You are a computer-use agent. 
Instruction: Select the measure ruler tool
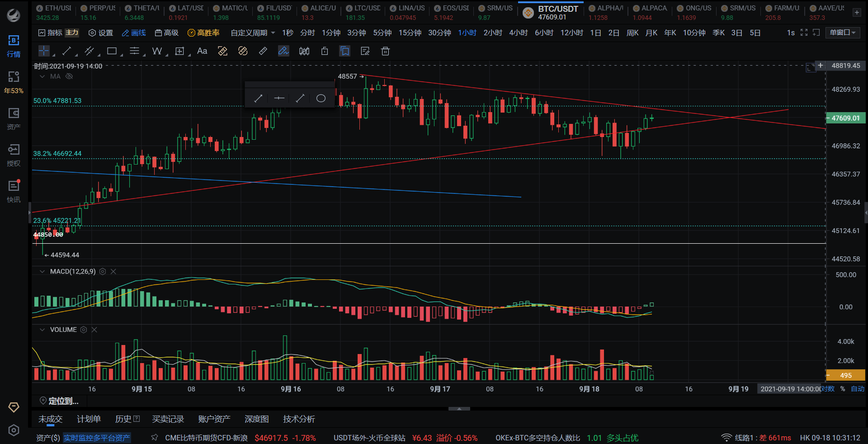[263, 51]
